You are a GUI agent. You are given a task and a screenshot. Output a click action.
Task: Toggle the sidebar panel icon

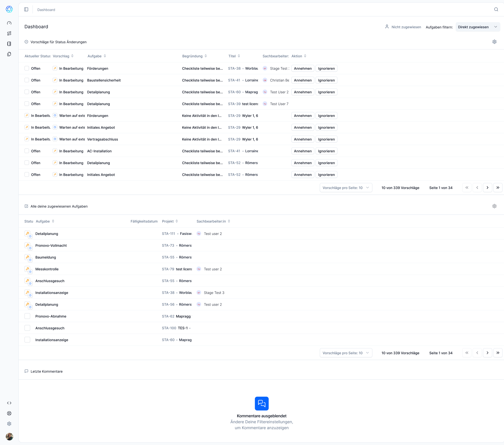26,9
